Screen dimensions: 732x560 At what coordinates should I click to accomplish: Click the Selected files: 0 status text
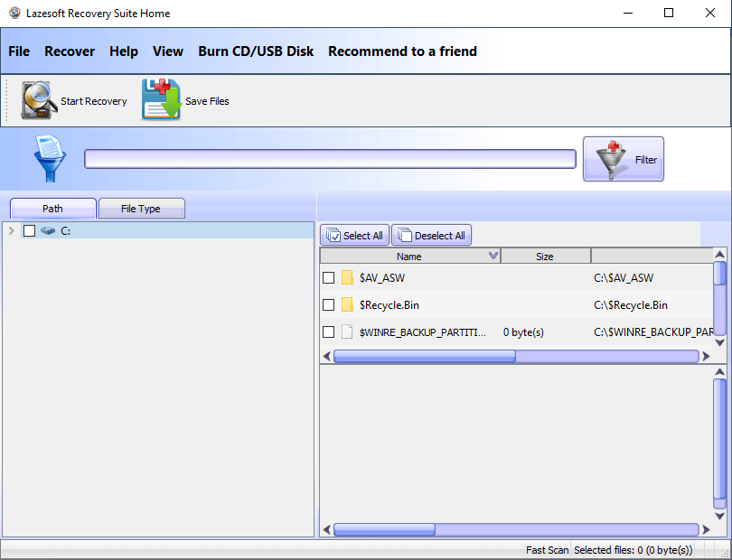[x=633, y=550]
